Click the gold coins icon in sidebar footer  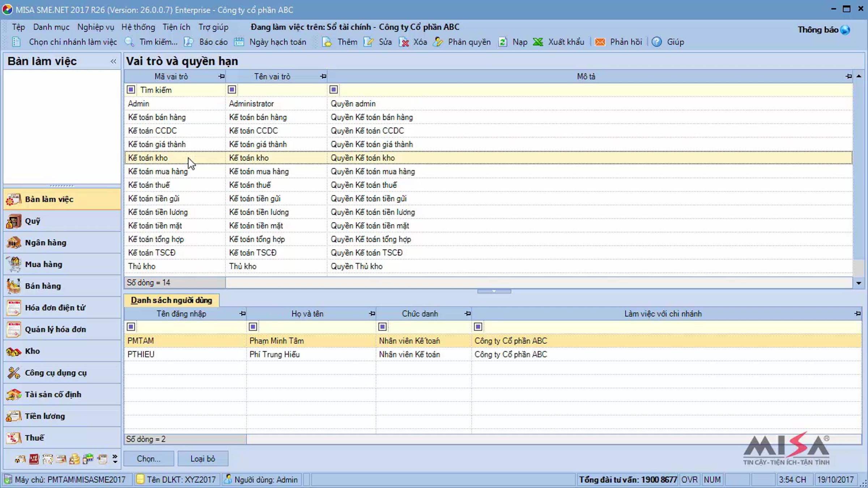(75, 459)
